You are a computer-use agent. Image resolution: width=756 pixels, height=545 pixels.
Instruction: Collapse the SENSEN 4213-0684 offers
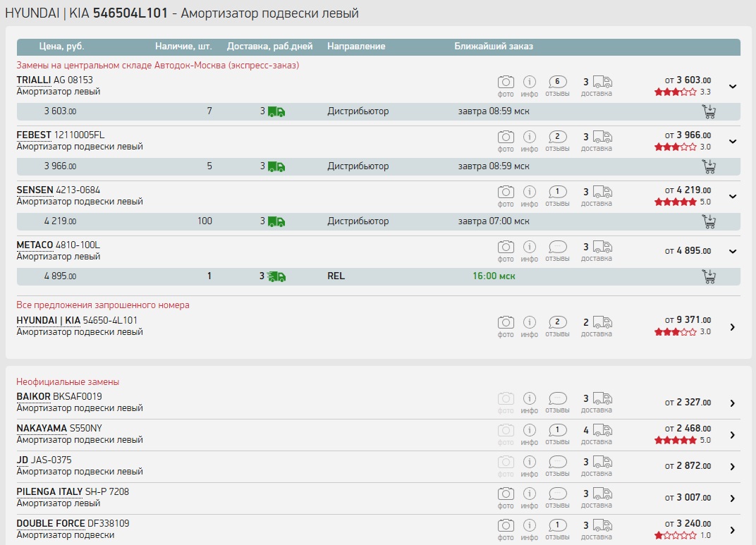733,197
